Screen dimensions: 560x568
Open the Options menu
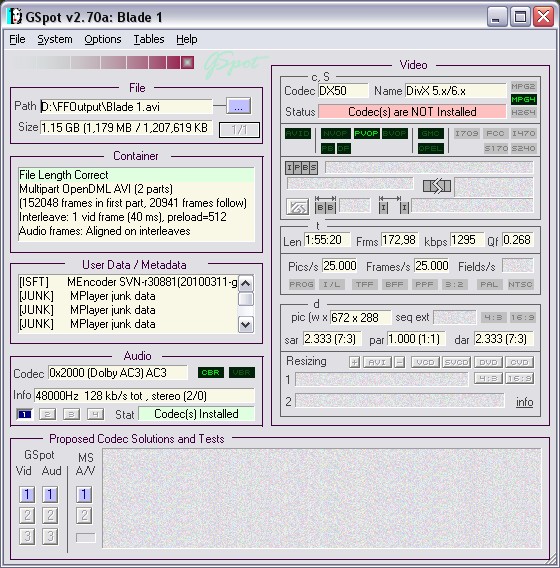103,39
